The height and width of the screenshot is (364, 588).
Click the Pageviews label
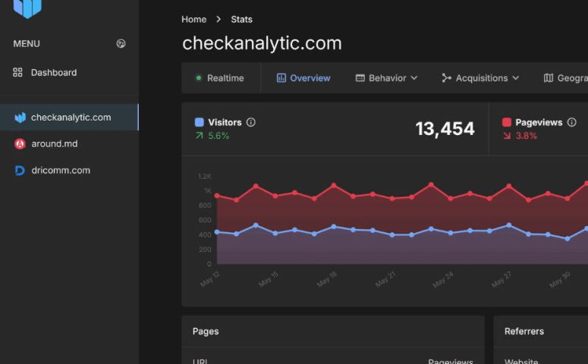tap(539, 122)
